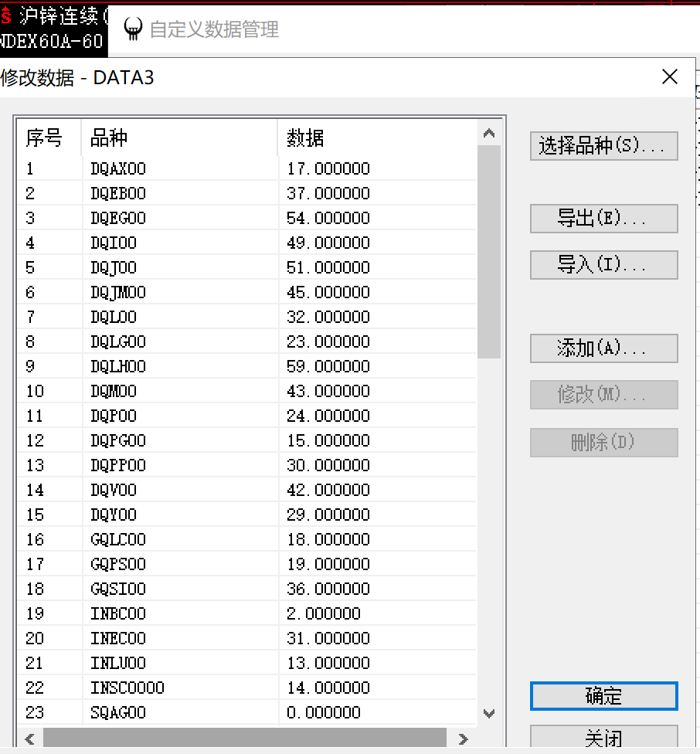Click the 导入(I) import button
This screenshot has height=754, width=700.
[603, 265]
